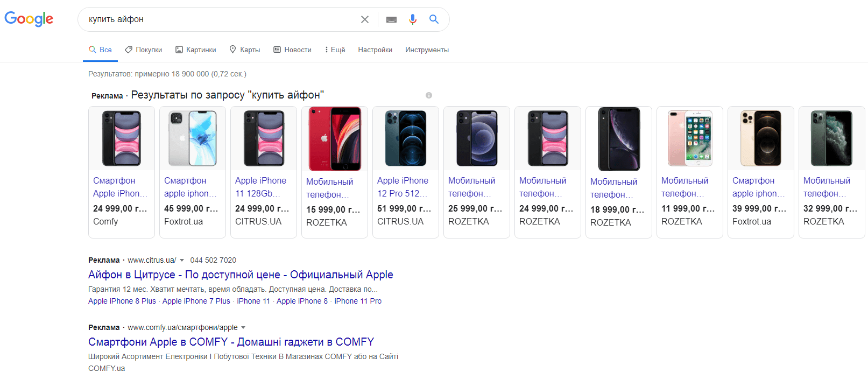This screenshot has width=868, height=379.
Task: Clear the search query with X icon
Action: click(x=364, y=19)
